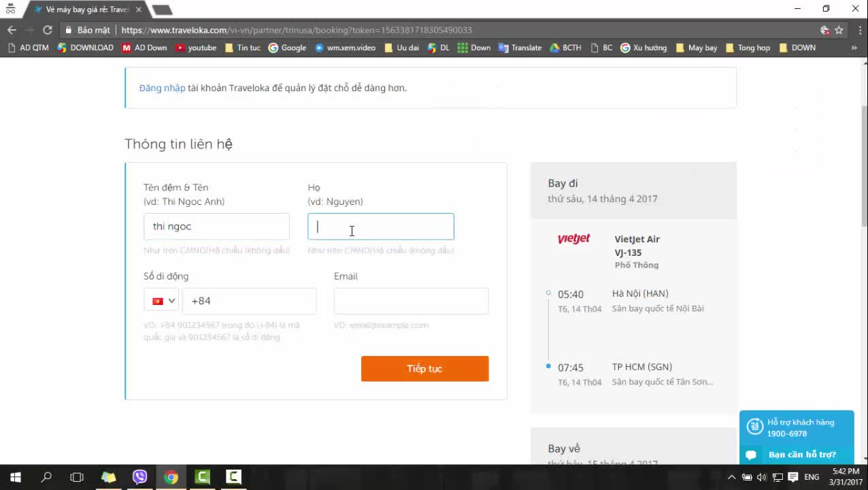
Task: Click the Vietjet airline logo
Action: 574,239
